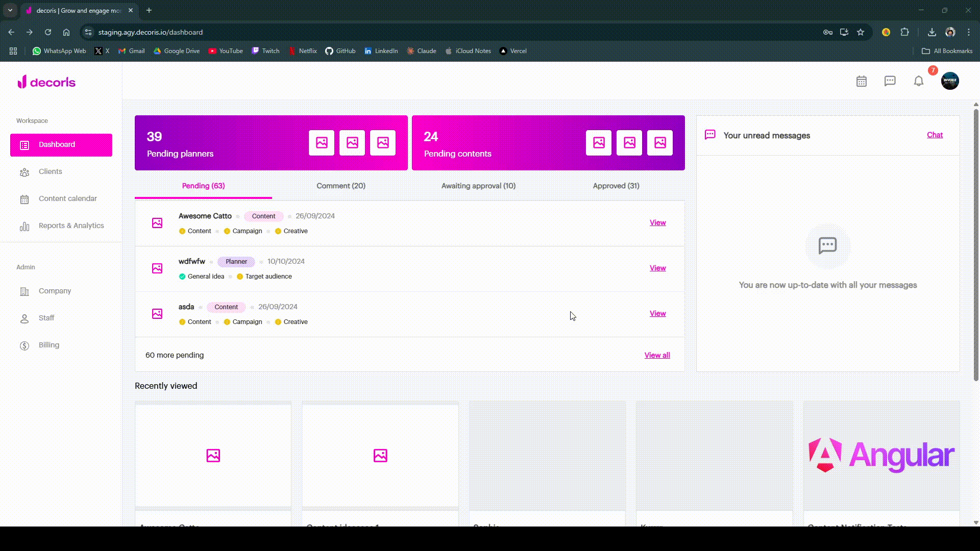980x551 pixels.
Task: Open the browser extensions puzzle icon
Action: coord(904,32)
